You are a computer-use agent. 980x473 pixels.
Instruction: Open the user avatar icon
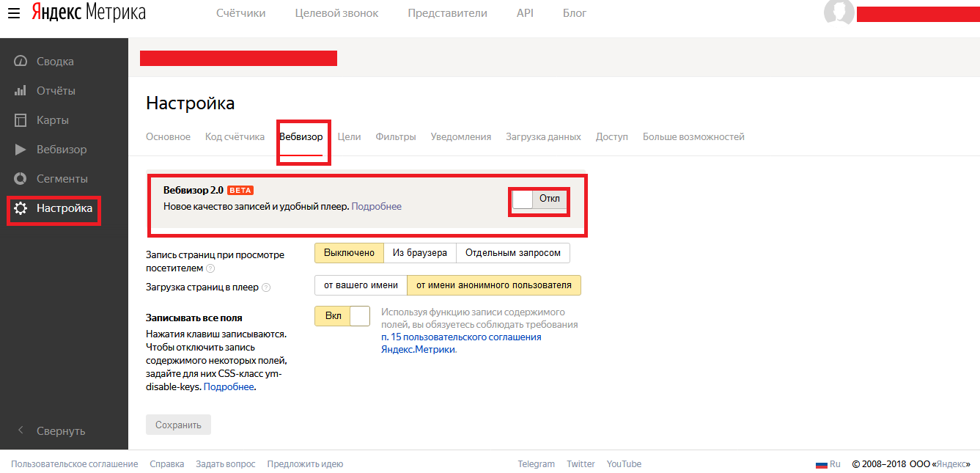tap(839, 12)
